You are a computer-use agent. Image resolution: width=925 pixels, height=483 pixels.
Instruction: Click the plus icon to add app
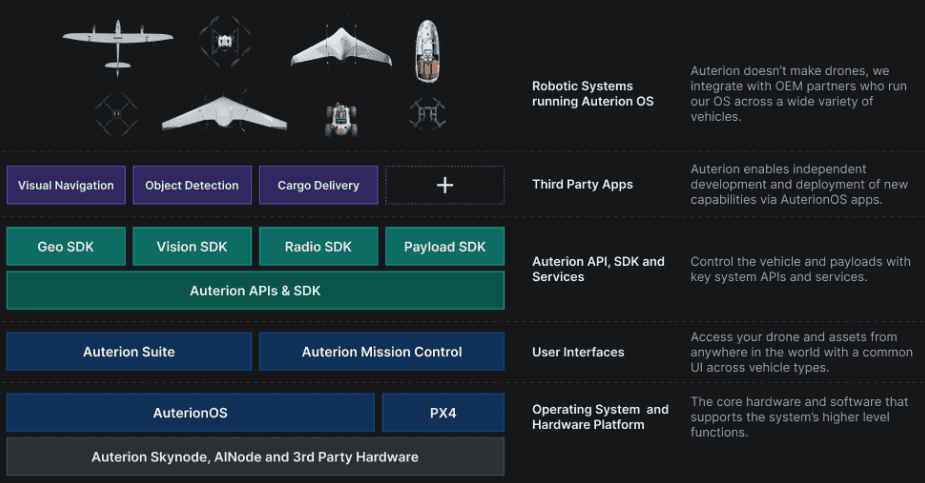[445, 185]
